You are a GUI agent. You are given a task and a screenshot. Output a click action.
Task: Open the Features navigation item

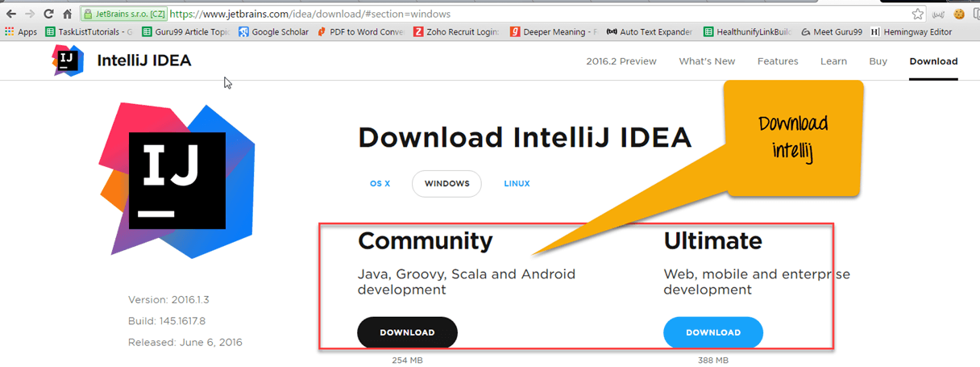[778, 61]
